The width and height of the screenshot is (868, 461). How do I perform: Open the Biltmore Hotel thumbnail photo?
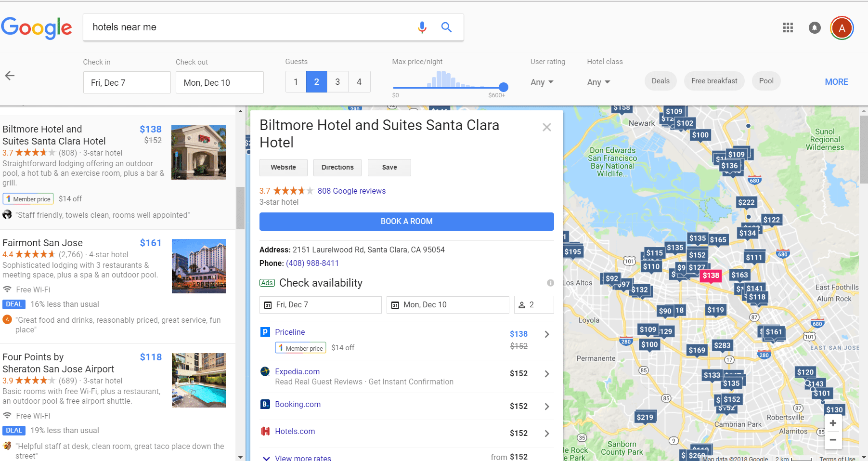pyautogui.click(x=198, y=152)
